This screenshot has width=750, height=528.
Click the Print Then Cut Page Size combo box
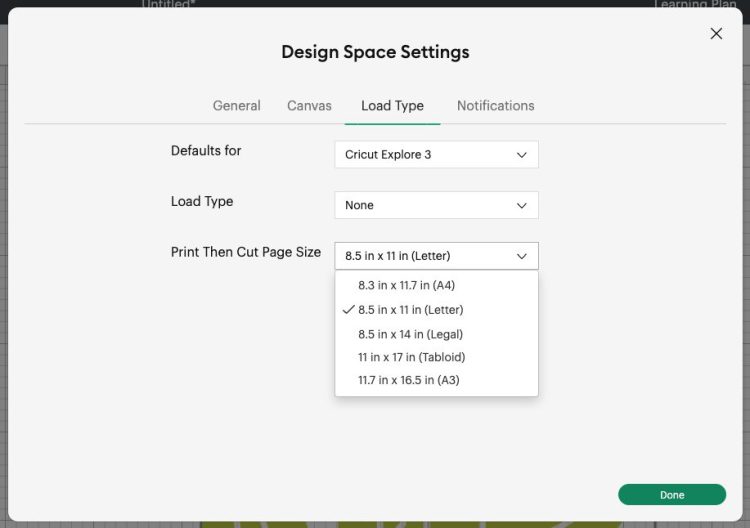(436, 256)
